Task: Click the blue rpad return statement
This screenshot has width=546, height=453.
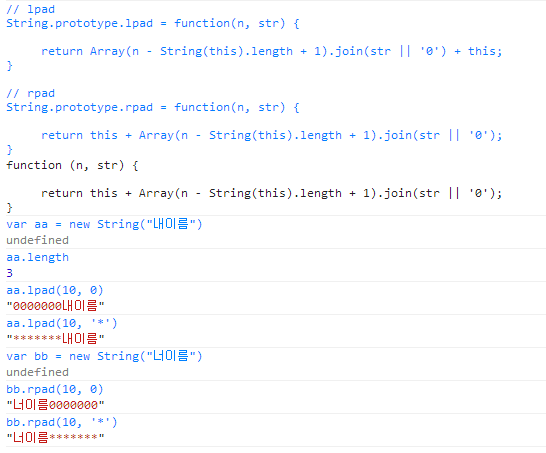Action: (272, 135)
